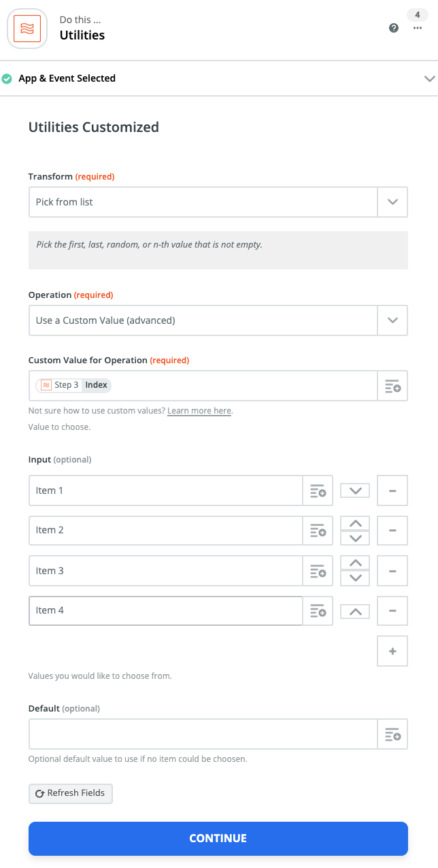Open the three-dot step options menu
The image size is (438, 868).
418,28
